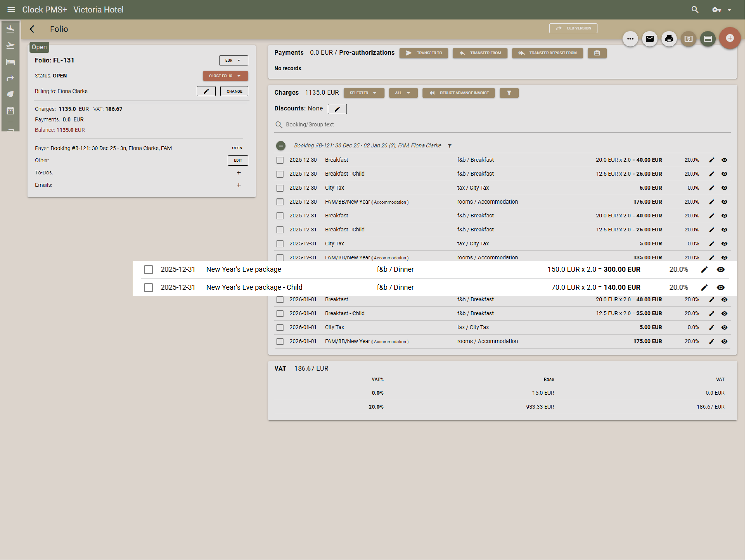
Task: Collapse the Booking #B-121 charges group
Action: pos(280,145)
